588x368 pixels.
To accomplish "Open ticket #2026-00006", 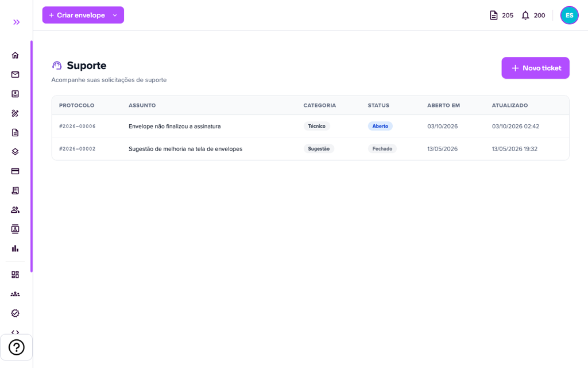I will click(x=78, y=126).
